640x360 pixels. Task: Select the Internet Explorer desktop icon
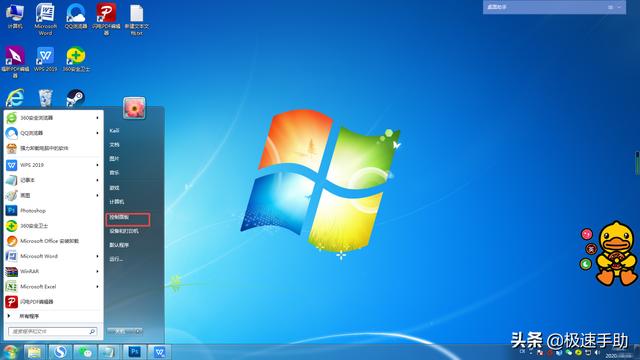15,98
